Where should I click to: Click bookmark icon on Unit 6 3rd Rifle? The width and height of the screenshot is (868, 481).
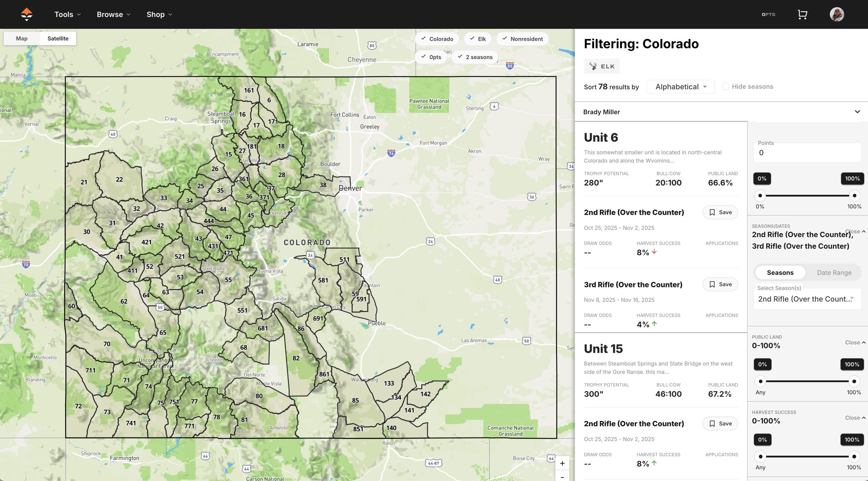tap(712, 285)
